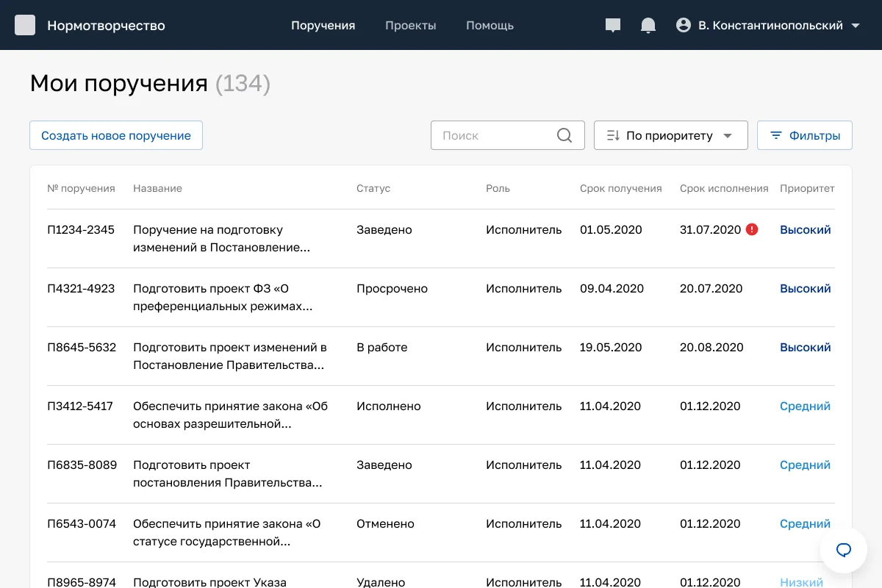Click title Подготовить проект изменений в Постановление
Screen dimensions: 882x588
pyautogui.click(x=230, y=356)
